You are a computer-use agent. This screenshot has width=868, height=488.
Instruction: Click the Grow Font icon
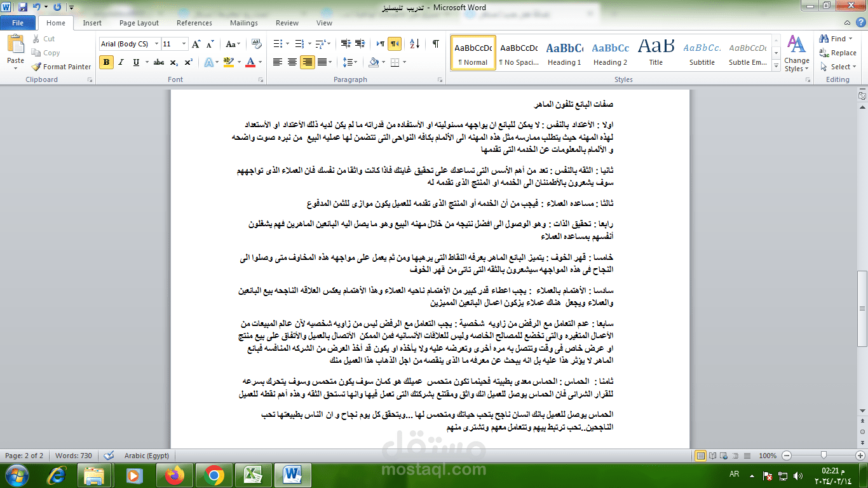click(197, 44)
